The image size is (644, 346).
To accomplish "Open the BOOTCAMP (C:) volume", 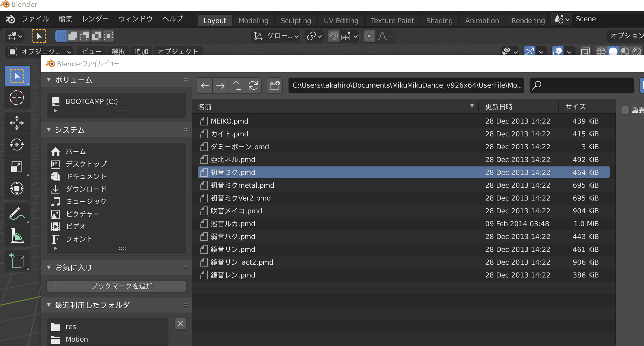I will (116, 101).
